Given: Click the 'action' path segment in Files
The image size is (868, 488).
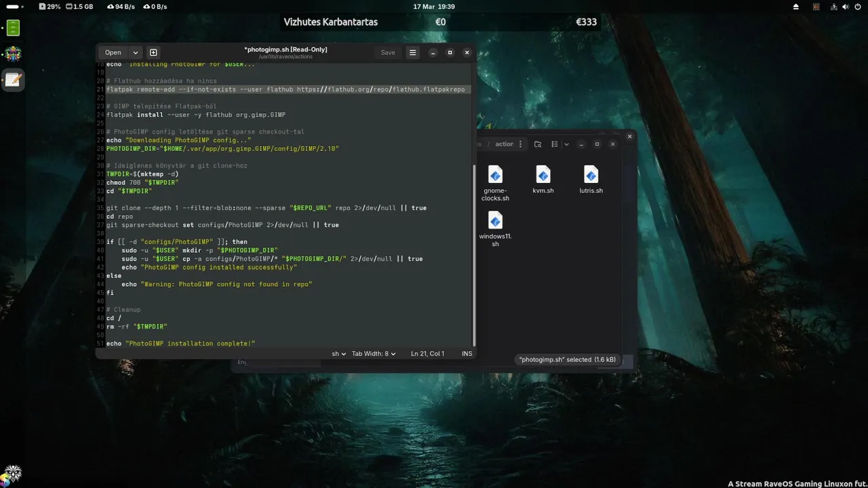Looking at the screenshot, I should click(504, 144).
